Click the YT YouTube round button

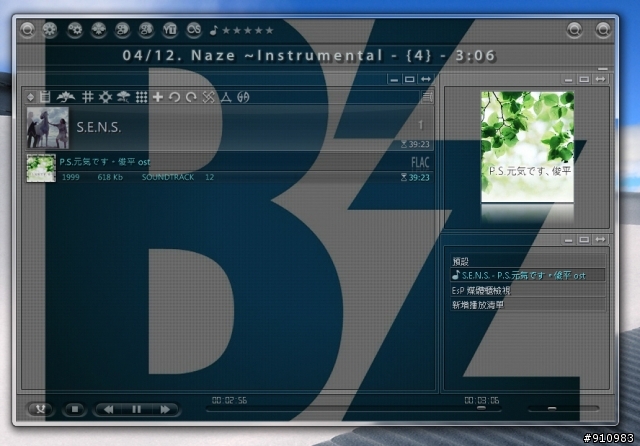click(x=170, y=30)
